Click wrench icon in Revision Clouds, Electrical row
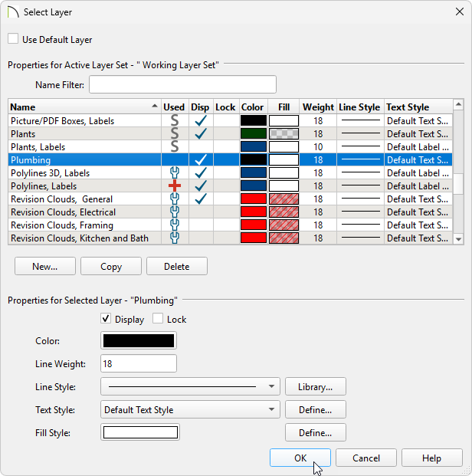Image resolution: width=472 pixels, height=476 pixels. (175, 212)
